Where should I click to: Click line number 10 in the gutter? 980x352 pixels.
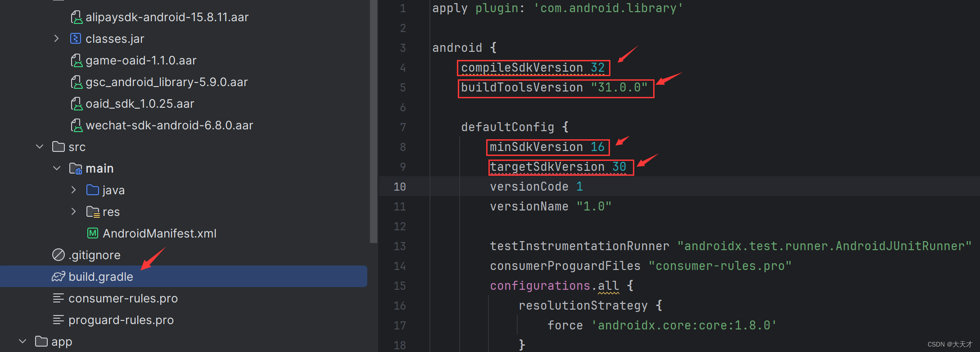400,187
